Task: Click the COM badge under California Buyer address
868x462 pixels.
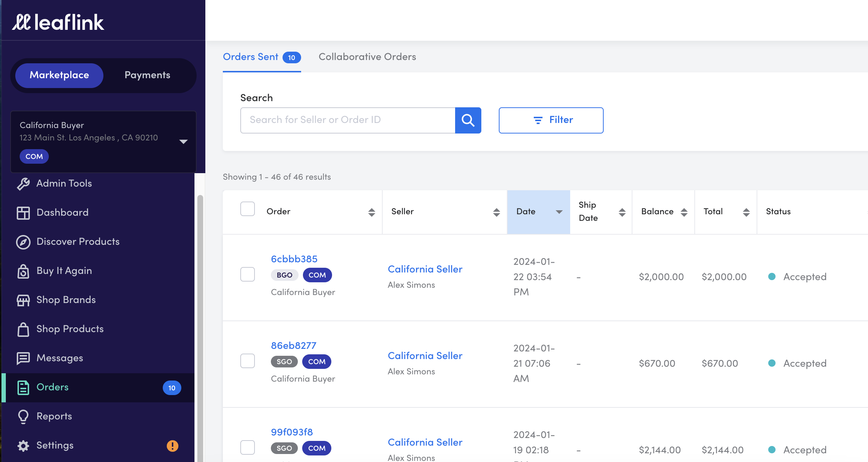Action: 34,156
